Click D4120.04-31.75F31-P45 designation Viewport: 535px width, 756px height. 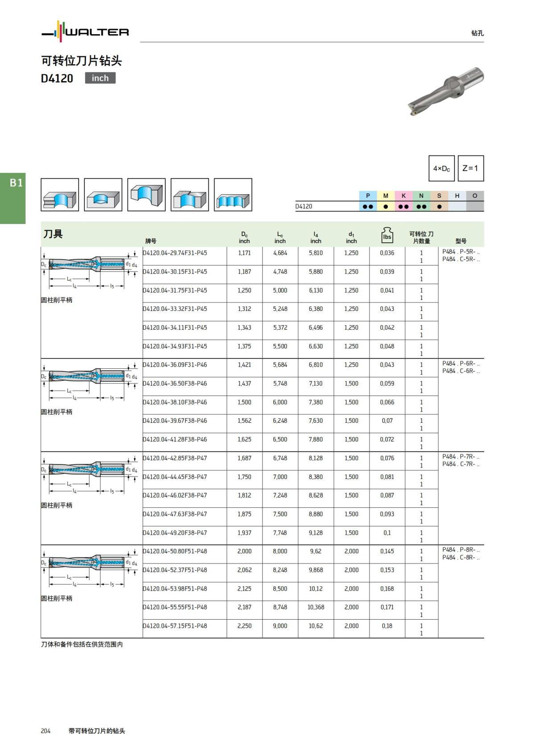pos(175,290)
